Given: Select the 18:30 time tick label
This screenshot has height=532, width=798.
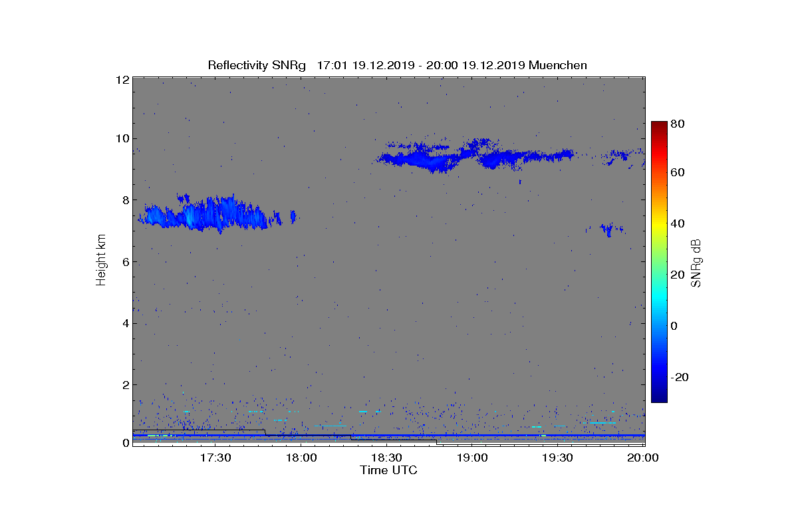Looking at the screenshot, I should click(x=386, y=458).
